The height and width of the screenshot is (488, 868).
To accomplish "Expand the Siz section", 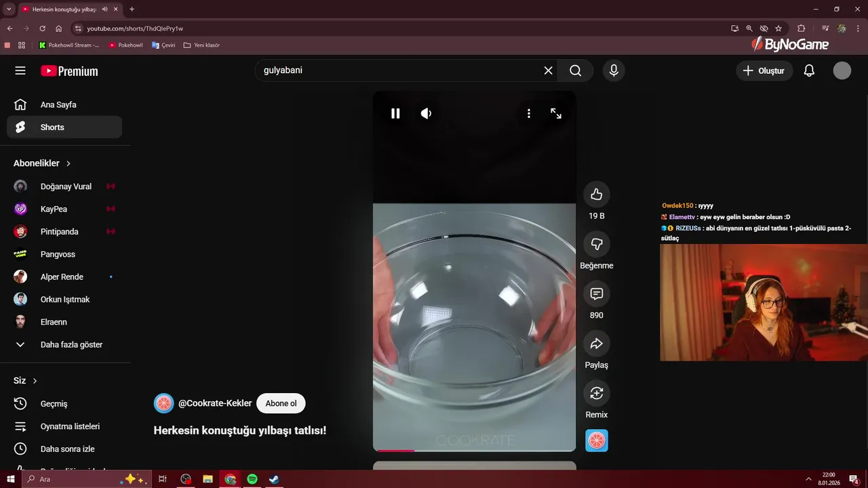I will (x=26, y=381).
